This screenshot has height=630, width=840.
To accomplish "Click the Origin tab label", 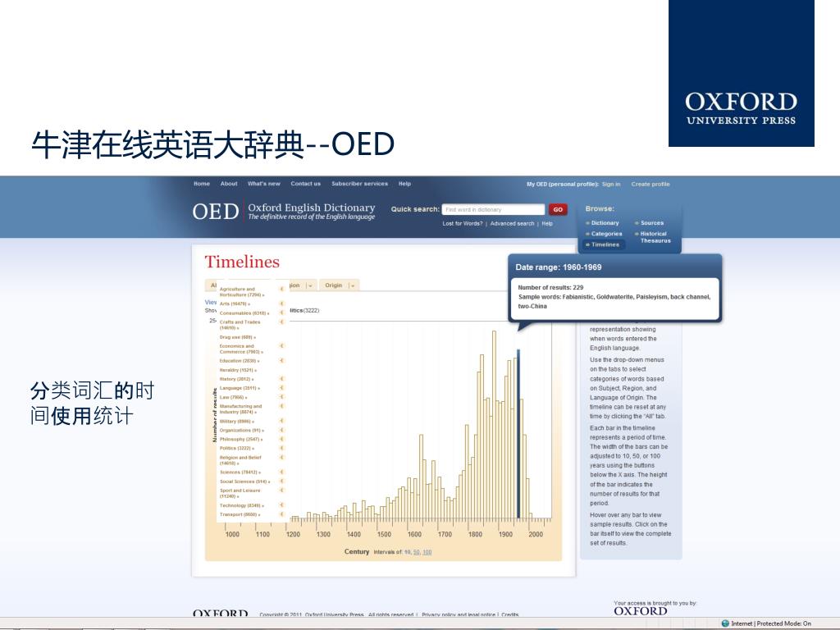I will coord(333,285).
